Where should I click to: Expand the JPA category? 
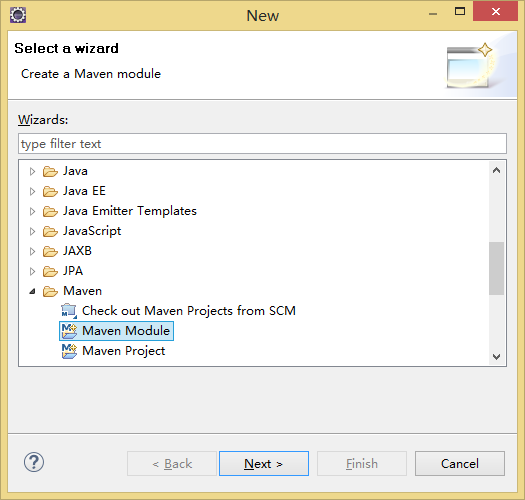32,271
